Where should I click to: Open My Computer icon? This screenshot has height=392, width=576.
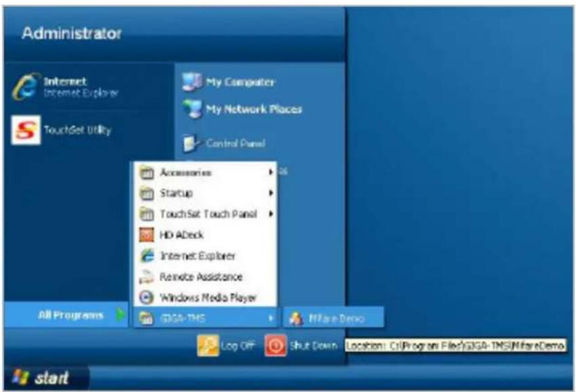192,81
